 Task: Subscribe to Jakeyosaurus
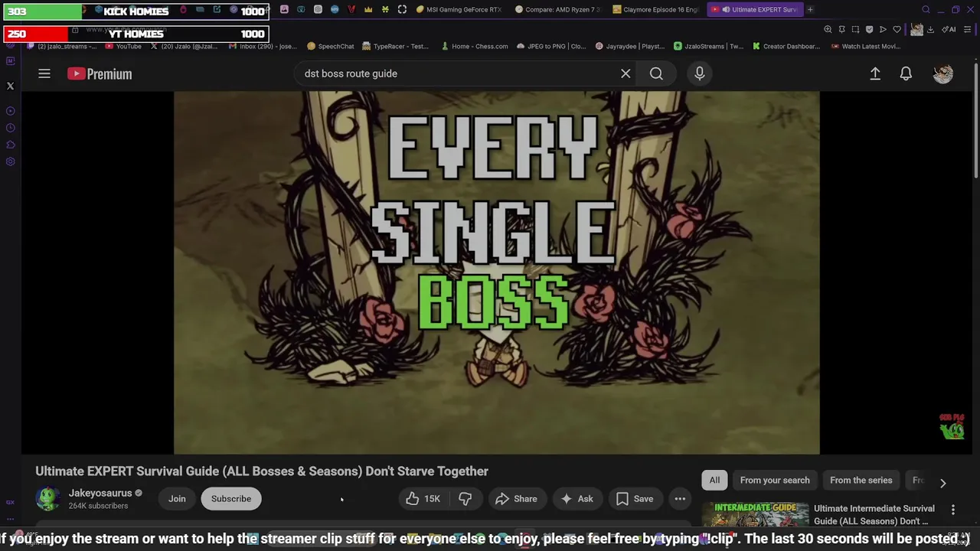[x=231, y=499]
